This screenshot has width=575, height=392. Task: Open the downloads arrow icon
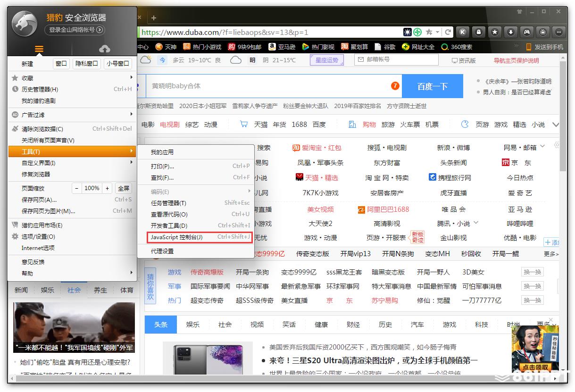point(511,32)
